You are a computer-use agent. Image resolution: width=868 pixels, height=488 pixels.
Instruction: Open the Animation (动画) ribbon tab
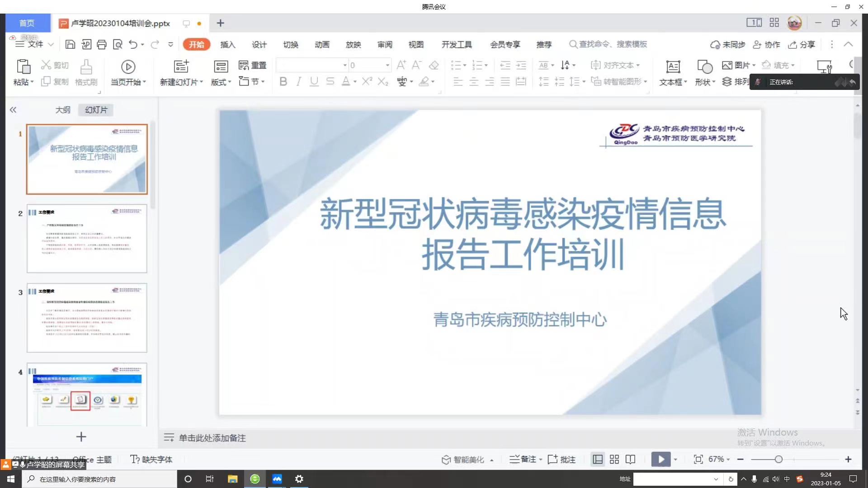[x=322, y=44]
